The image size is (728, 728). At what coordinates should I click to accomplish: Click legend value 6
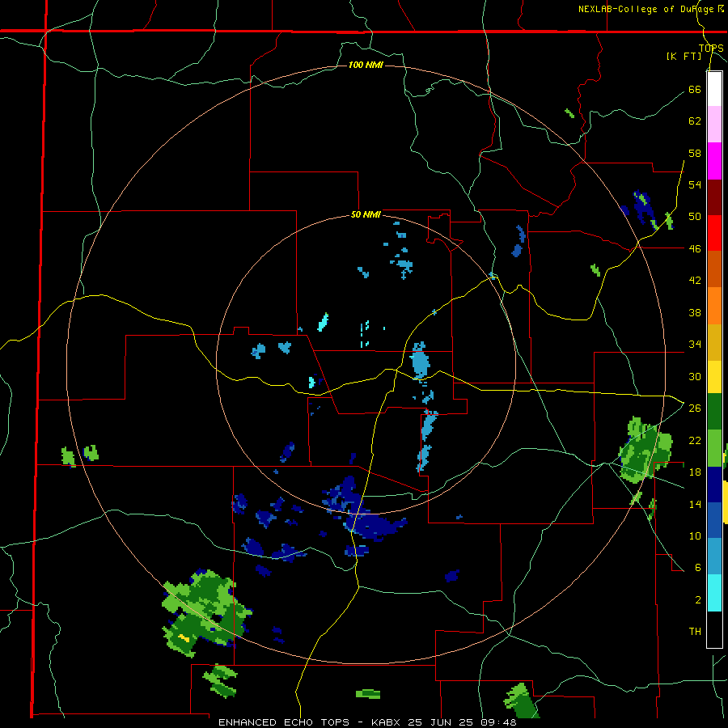pos(697,568)
